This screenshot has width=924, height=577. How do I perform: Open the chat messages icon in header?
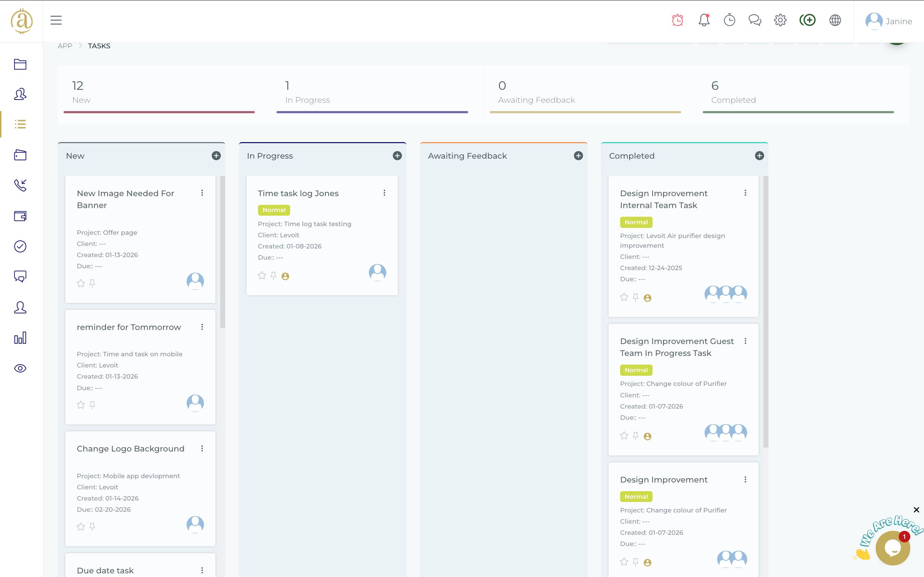tap(755, 20)
